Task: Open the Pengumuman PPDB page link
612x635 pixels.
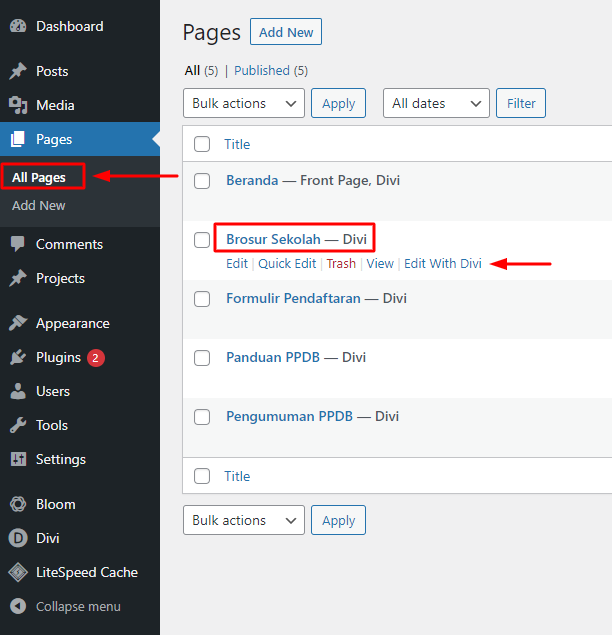Action: point(290,416)
